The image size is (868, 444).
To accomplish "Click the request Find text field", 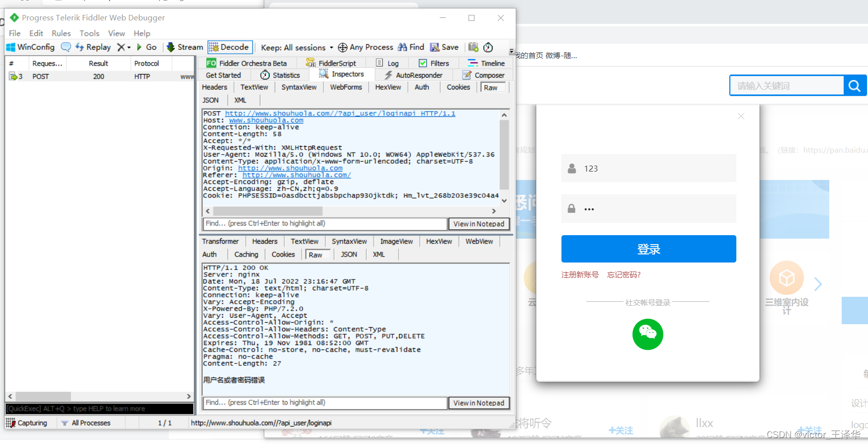I will point(325,224).
